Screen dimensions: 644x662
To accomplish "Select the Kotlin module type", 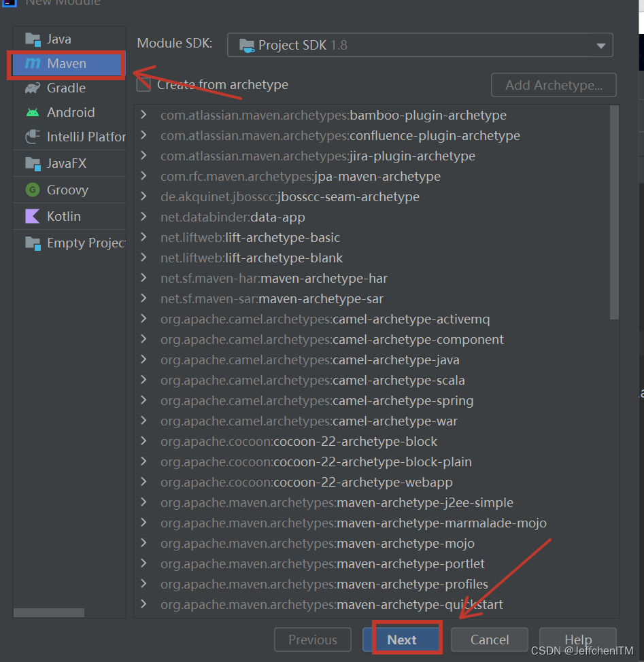I will [x=69, y=216].
